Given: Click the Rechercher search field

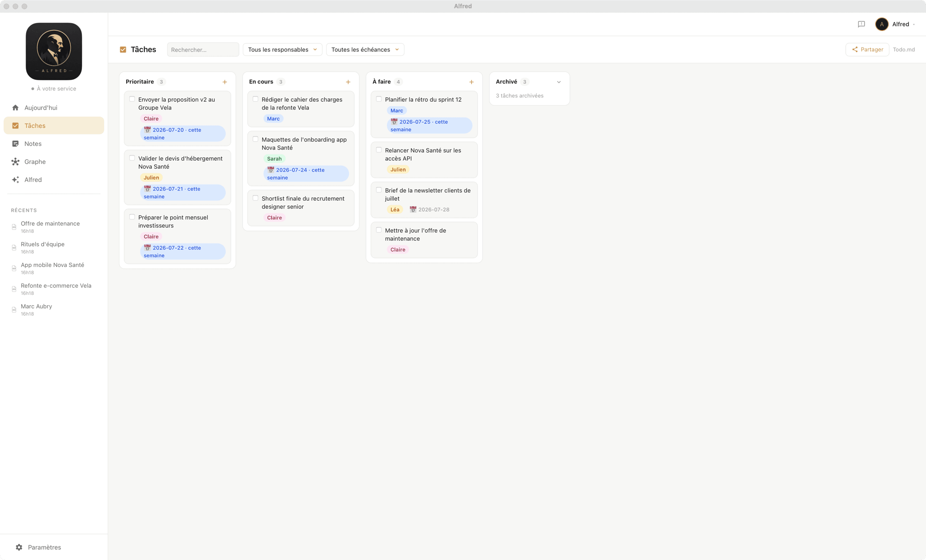Looking at the screenshot, I should 203,50.
